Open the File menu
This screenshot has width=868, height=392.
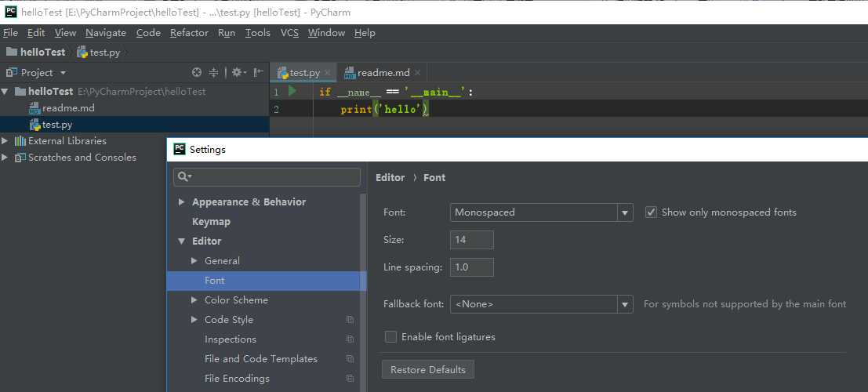click(x=10, y=33)
